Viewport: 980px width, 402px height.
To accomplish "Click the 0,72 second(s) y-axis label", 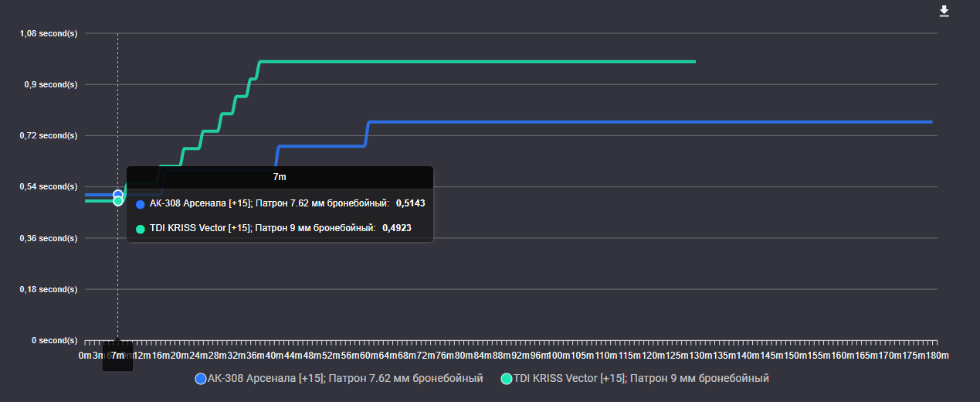I will (x=49, y=135).
